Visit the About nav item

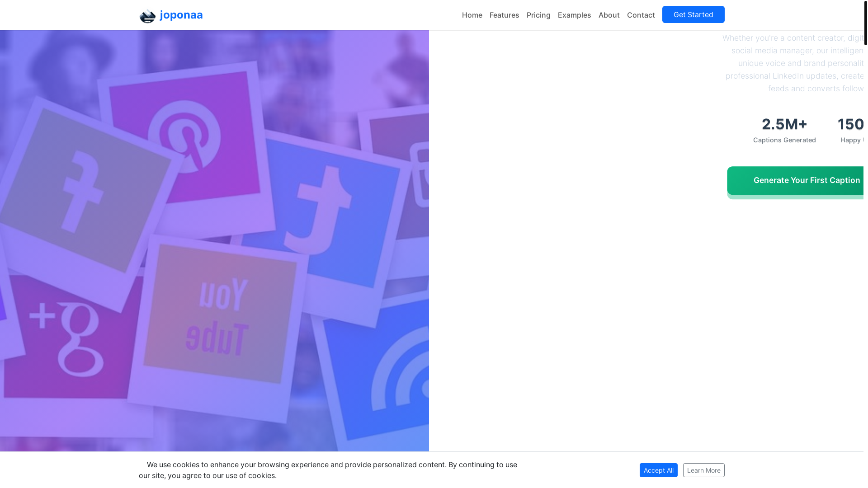click(609, 15)
